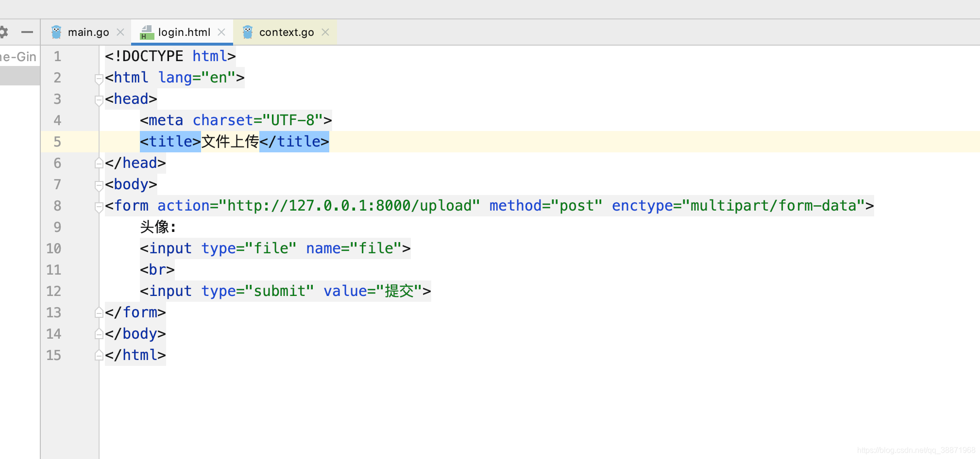The width and height of the screenshot is (980, 459).
Task: Click the action URL http://127.0.0.1:8000/upload
Action: [x=349, y=206]
